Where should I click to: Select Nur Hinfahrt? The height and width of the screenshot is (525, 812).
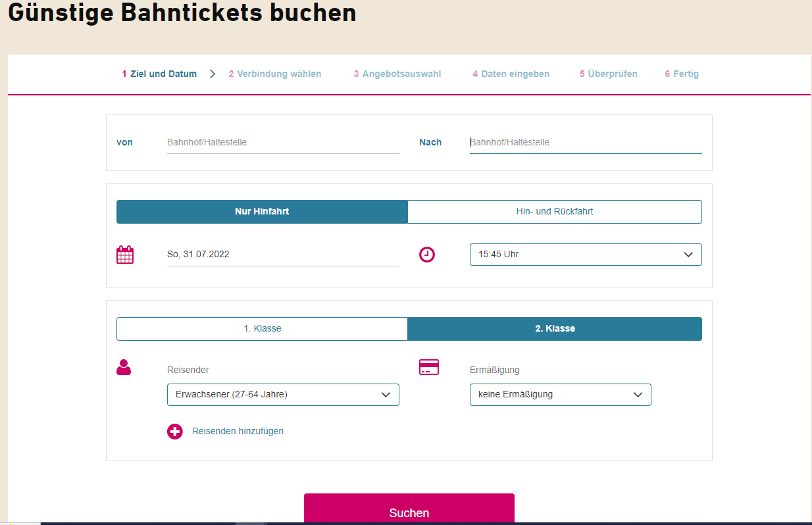262,211
